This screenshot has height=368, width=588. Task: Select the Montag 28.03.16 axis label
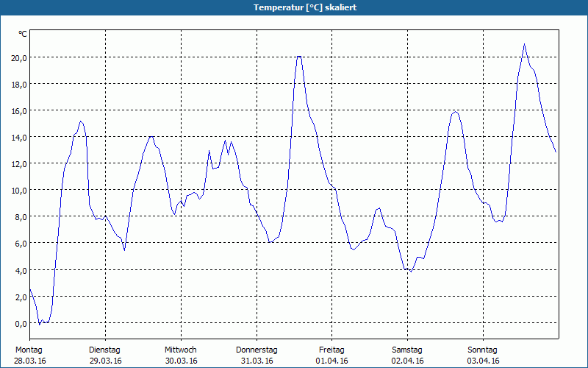[29, 355]
